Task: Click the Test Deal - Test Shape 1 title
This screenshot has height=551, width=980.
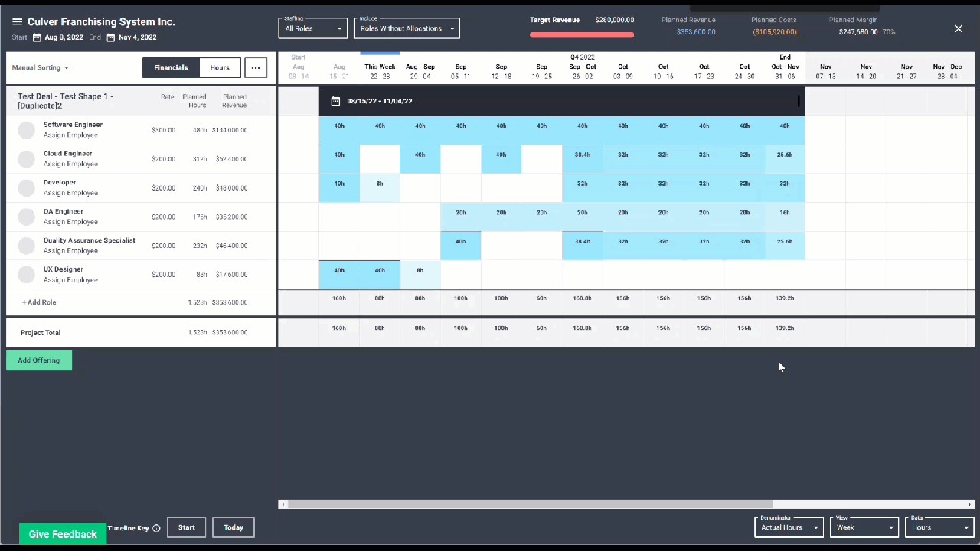Action: point(65,101)
